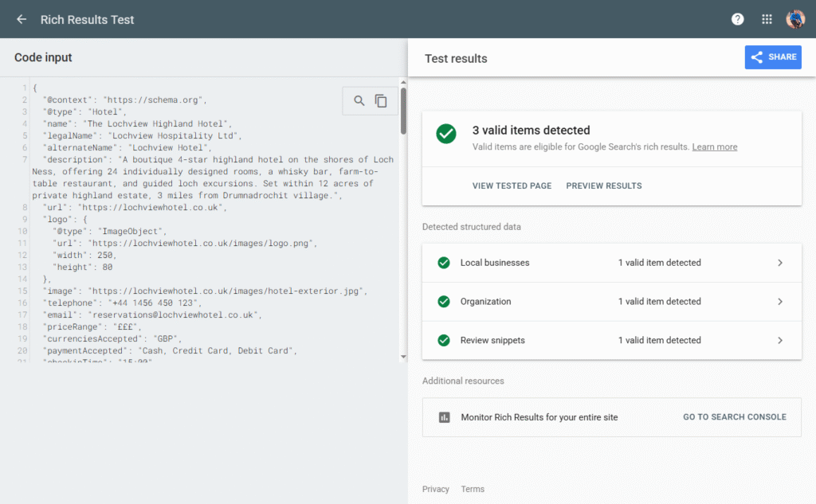This screenshot has width=816, height=504.
Task: Open the Learn more link
Action: pyautogui.click(x=715, y=147)
